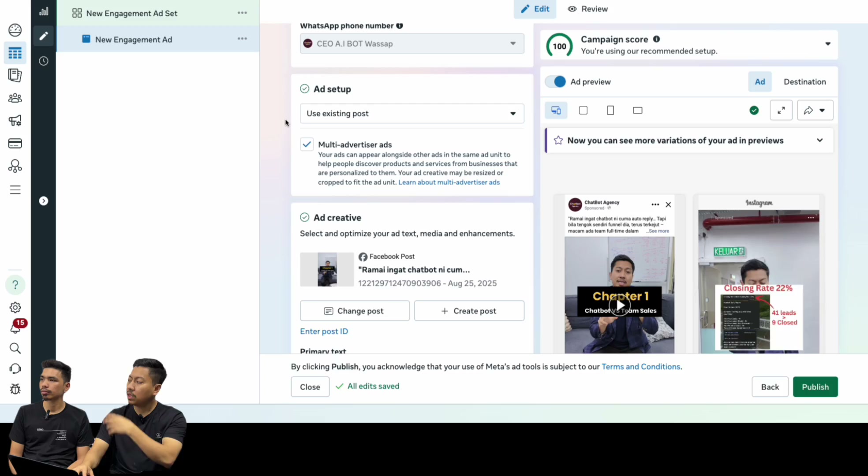
Task: Open the Settings gear icon in sidebar
Action: point(15,307)
